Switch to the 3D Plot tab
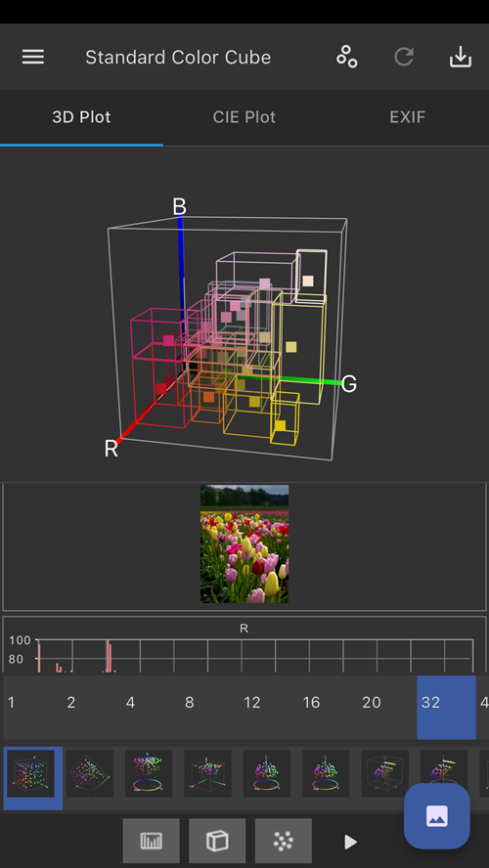 point(81,117)
